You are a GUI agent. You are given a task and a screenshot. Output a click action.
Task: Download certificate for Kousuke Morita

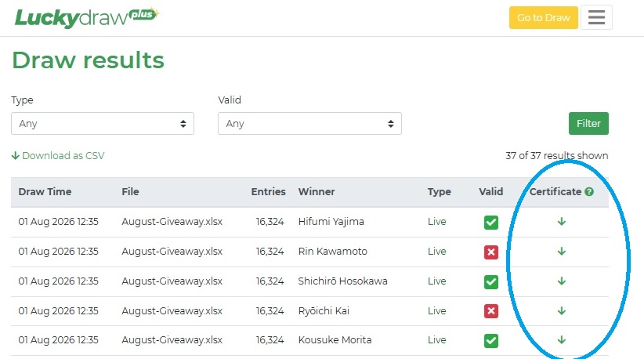(x=562, y=340)
